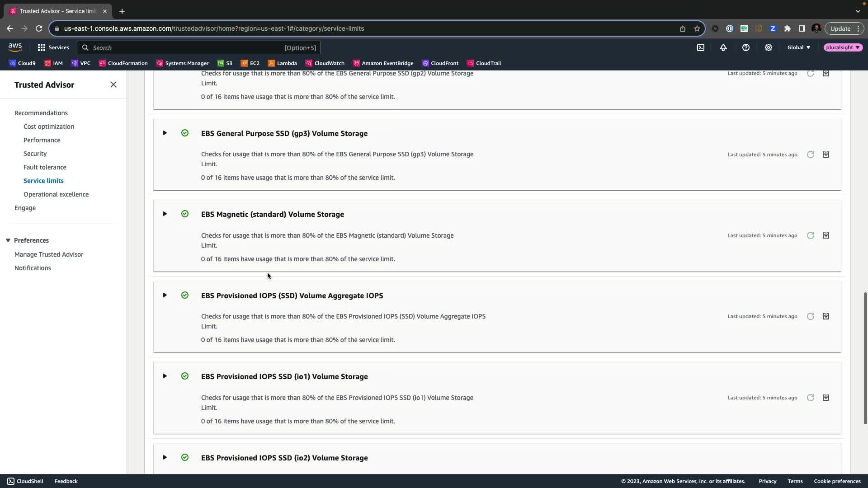Open the AWS support help icon
The width and height of the screenshot is (868, 488).
[x=746, y=47]
